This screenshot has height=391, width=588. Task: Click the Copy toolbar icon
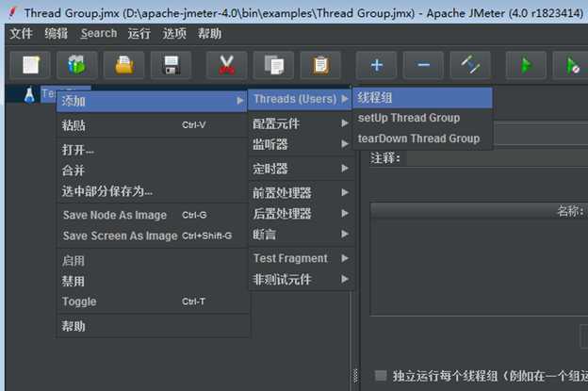tap(274, 65)
